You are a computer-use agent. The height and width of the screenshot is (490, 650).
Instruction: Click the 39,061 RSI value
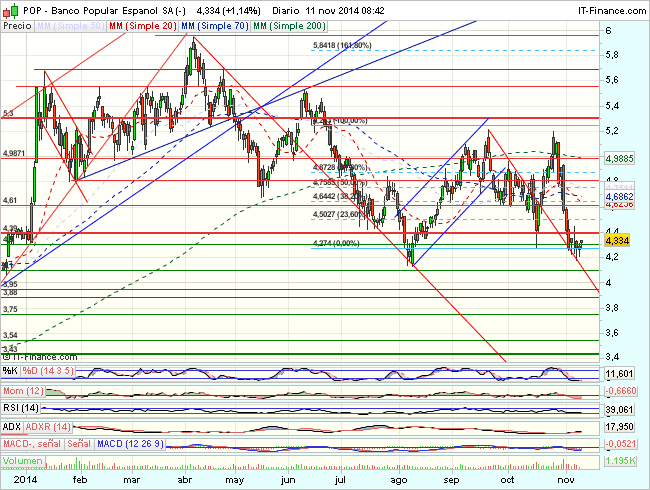click(619, 410)
